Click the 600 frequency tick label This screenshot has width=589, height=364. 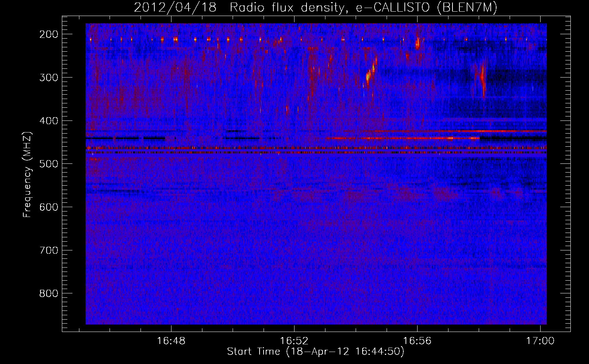click(x=48, y=207)
